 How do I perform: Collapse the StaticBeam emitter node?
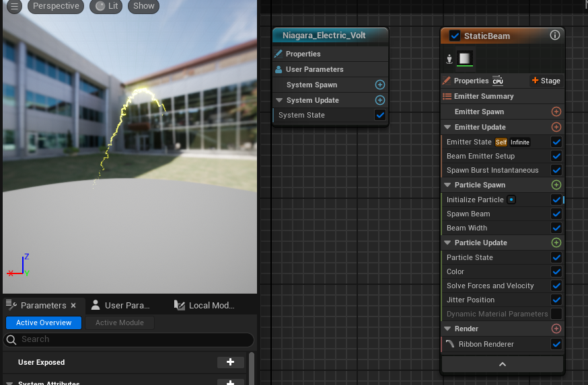coord(502,364)
